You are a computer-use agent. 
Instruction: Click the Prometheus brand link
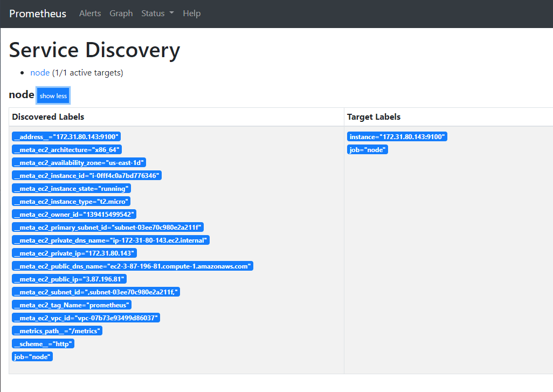pyautogui.click(x=38, y=13)
